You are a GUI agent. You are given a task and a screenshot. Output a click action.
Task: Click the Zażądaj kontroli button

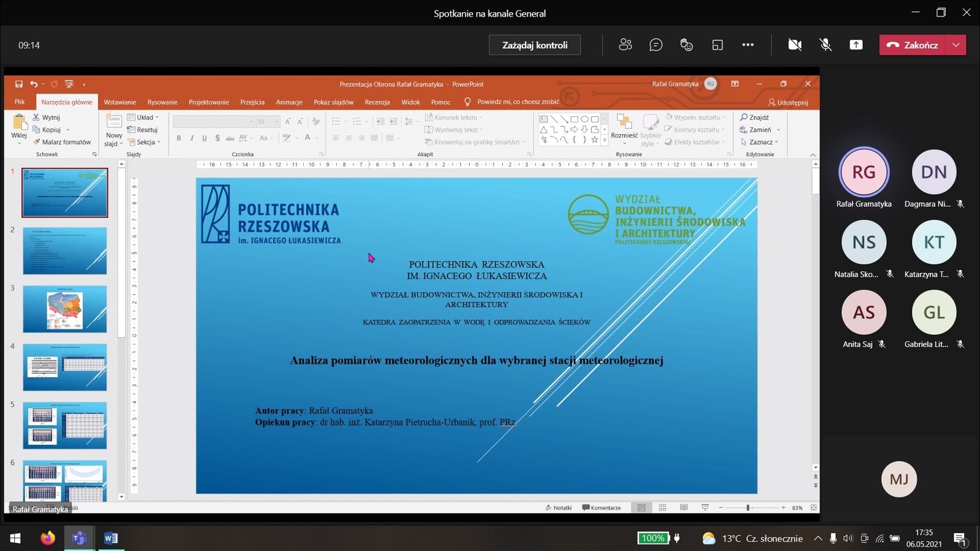[x=535, y=45]
